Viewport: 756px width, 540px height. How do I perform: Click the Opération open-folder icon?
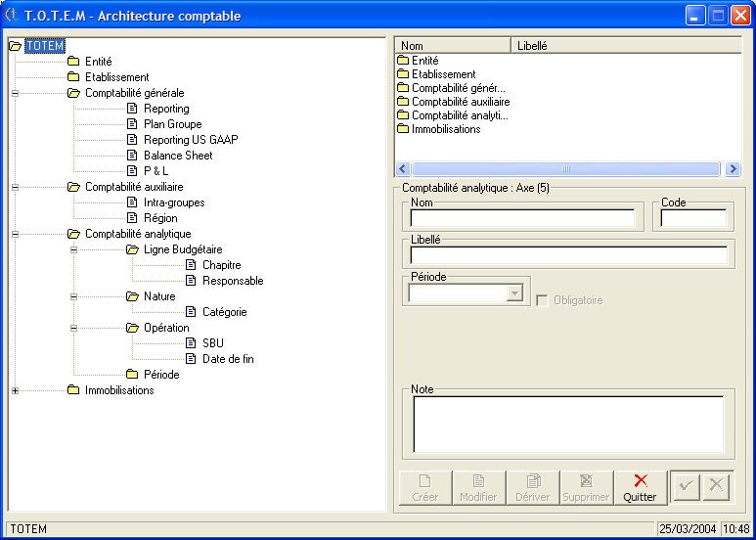132,328
